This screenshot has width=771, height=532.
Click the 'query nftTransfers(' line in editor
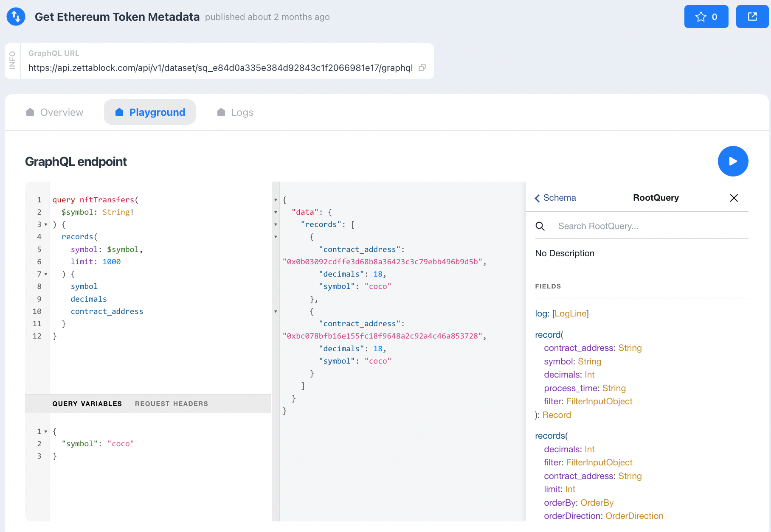[x=96, y=200]
